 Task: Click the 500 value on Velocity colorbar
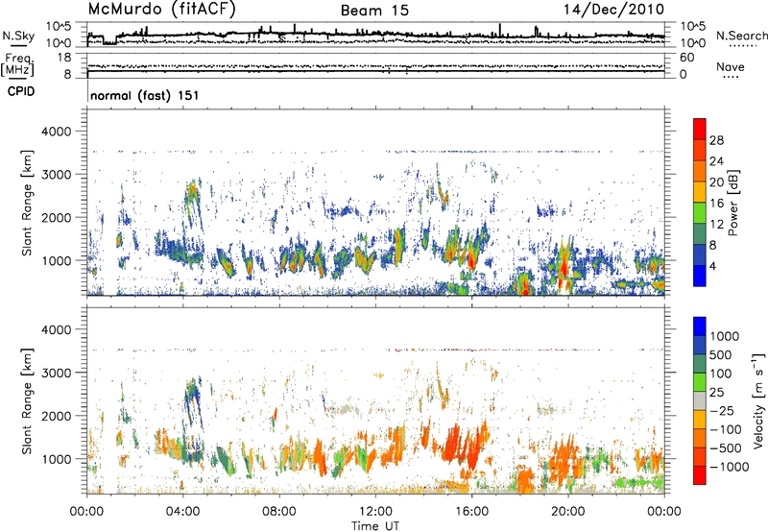721,355
